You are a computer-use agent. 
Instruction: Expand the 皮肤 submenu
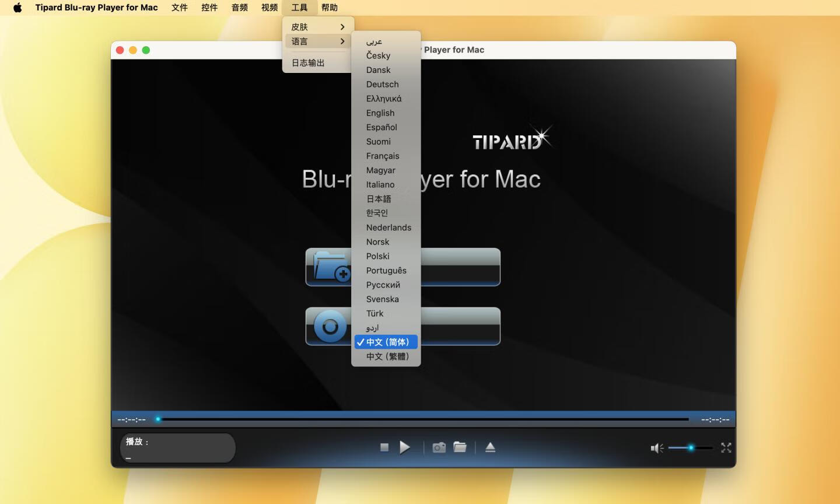pos(318,27)
